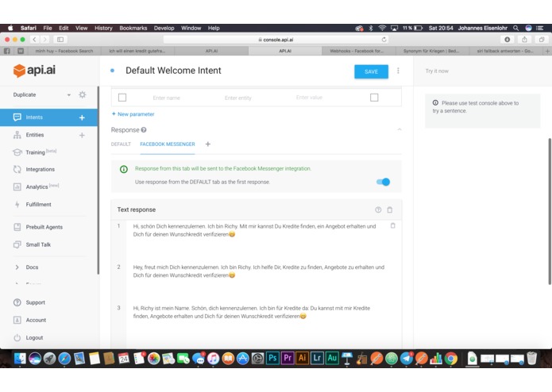Add a new intent with plus icon
This screenshot has width=552, height=392.
point(82,117)
